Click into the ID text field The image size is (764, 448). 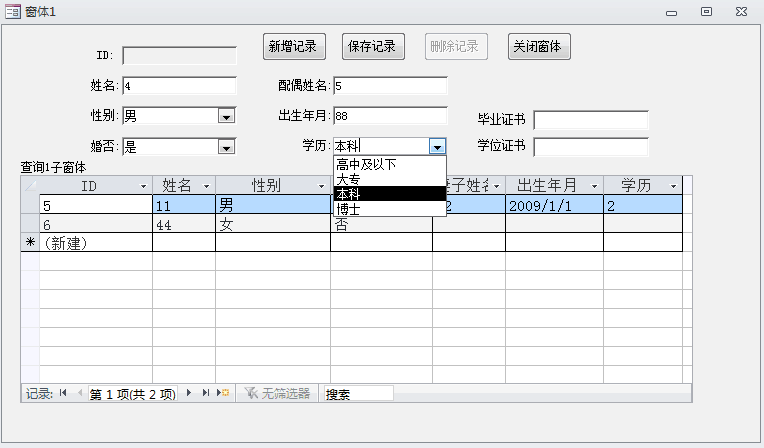tap(179, 56)
